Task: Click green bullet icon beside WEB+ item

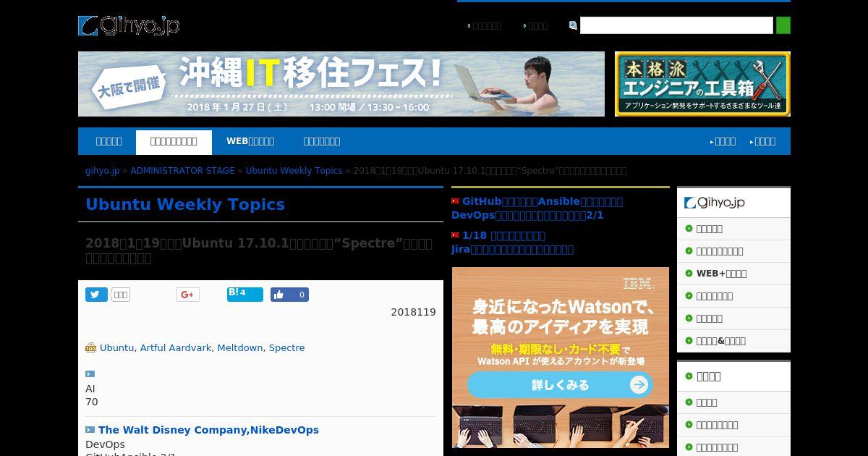Action: point(689,274)
